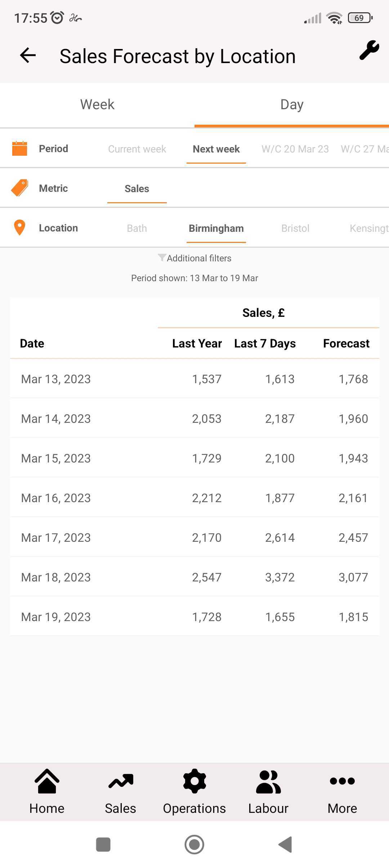
Task: Open settings with the wrench icon
Action: click(x=369, y=50)
